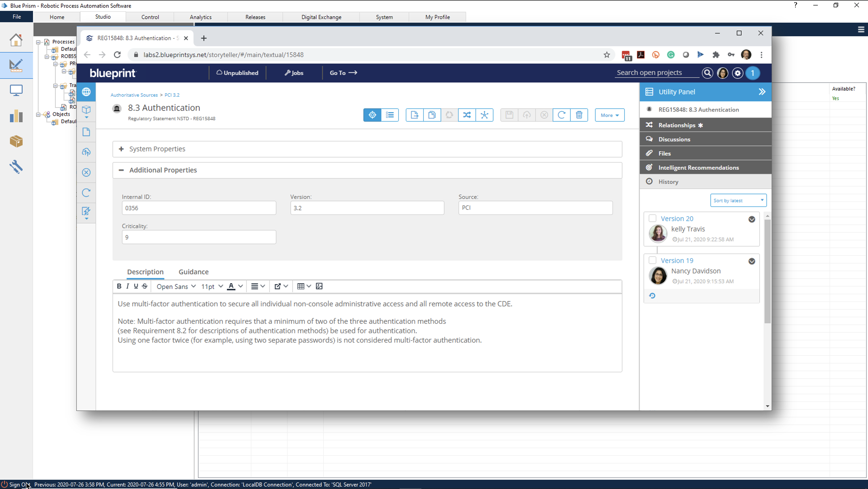Click the trash delete icon in artifact toolbar
Viewport: 868px width, 489px height.
pos(579,115)
